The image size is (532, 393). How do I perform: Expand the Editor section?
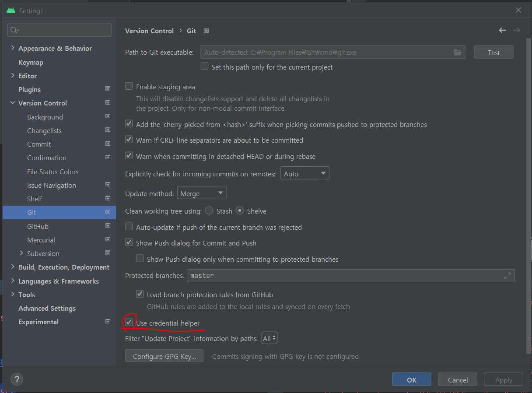(13, 75)
